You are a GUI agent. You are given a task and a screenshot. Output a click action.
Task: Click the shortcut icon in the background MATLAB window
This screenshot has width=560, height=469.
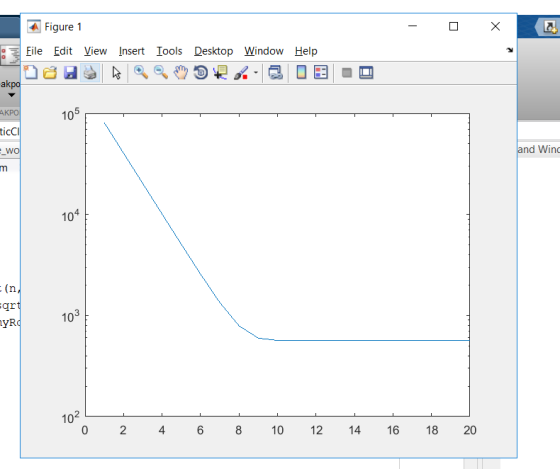pos(550,27)
